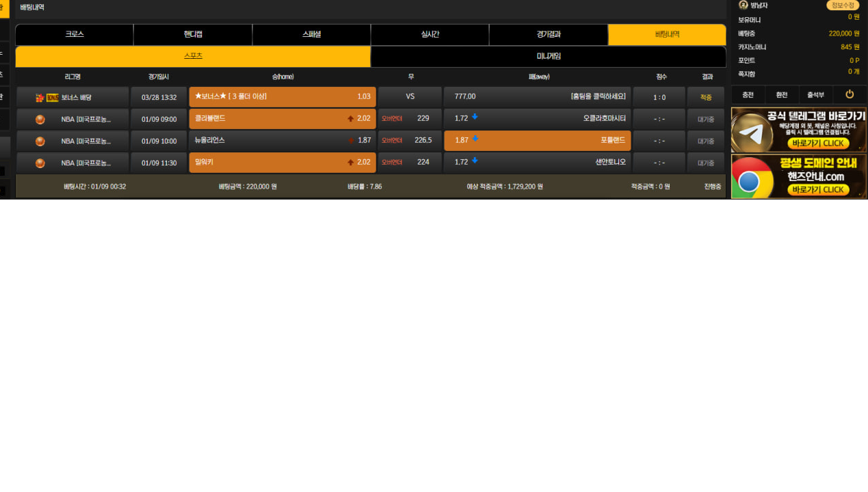Open the 경기결과 tab
The height and width of the screenshot is (492, 868).
[x=548, y=34]
